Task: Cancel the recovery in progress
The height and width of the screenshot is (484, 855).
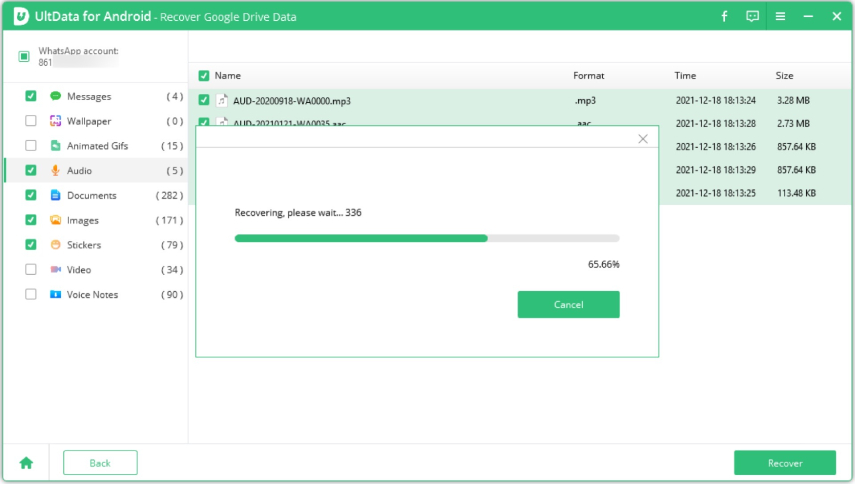Action: click(568, 304)
